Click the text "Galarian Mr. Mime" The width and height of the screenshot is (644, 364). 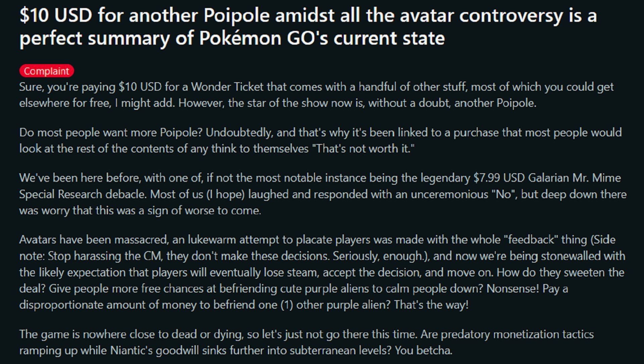click(x=574, y=178)
